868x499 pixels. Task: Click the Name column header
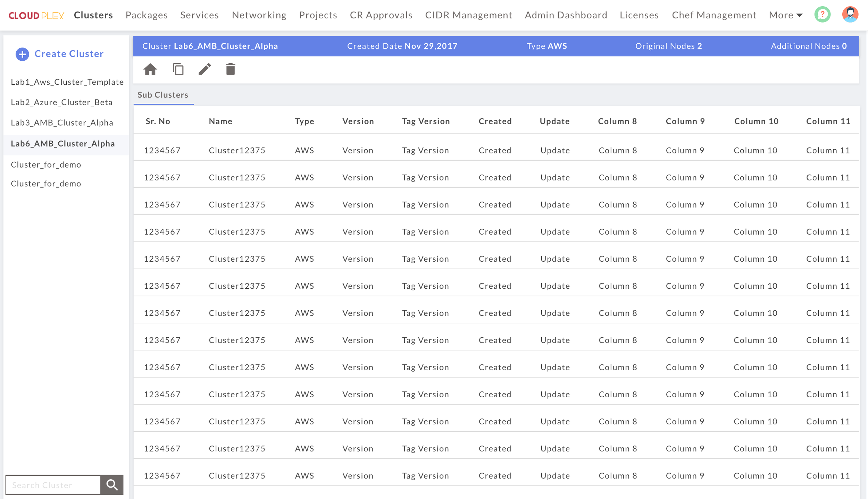tap(220, 121)
